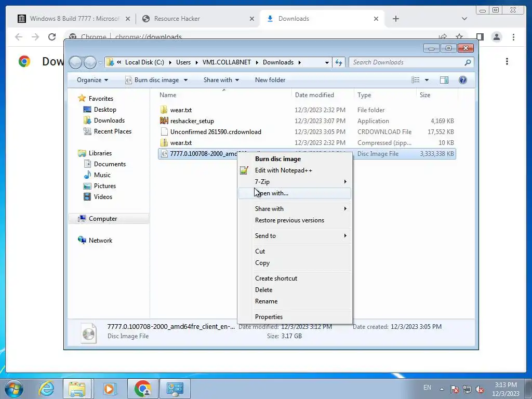The height and width of the screenshot is (399, 532).
Task: Expand arrow after Downloads breadcrumb
Action: coord(300,62)
